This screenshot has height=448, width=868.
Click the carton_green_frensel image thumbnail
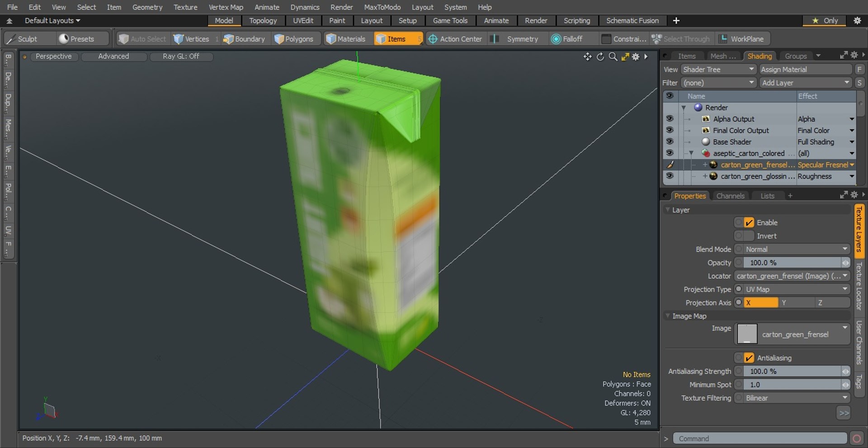(747, 334)
